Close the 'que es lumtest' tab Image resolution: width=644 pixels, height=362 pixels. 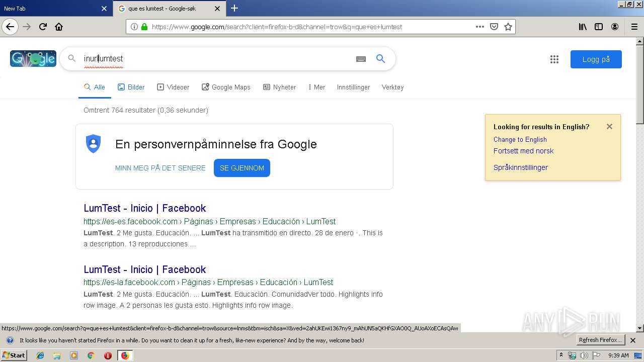pyautogui.click(x=217, y=9)
